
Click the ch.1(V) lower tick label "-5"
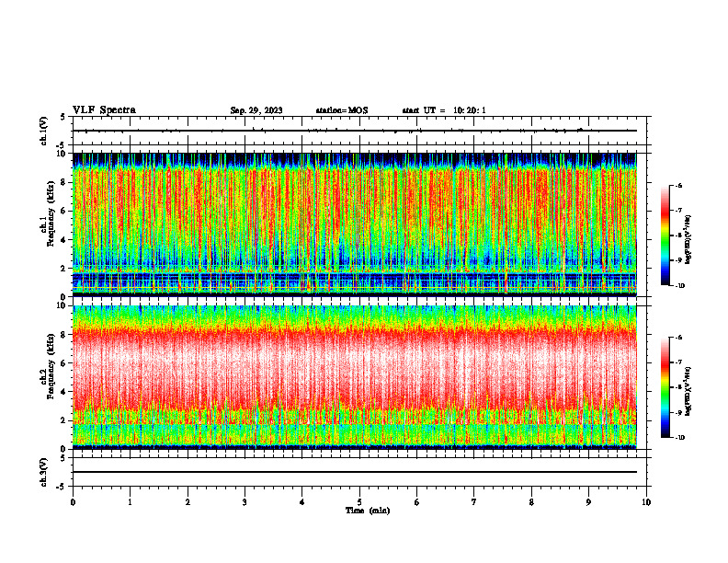click(x=62, y=145)
